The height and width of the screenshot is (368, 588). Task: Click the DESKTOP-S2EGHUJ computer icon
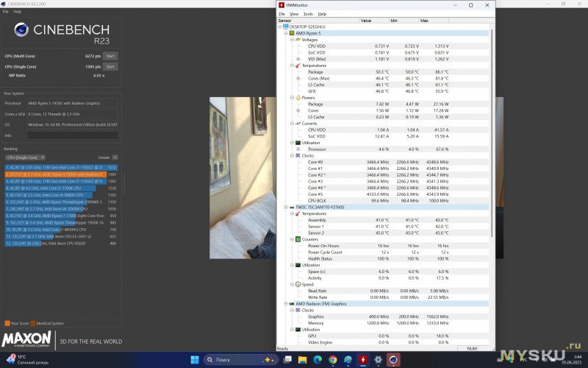click(286, 26)
